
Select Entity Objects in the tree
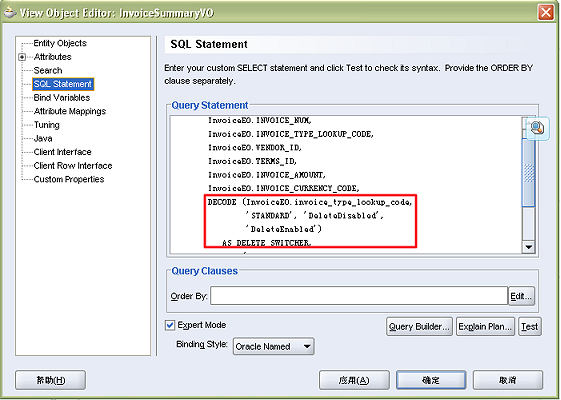tap(60, 43)
